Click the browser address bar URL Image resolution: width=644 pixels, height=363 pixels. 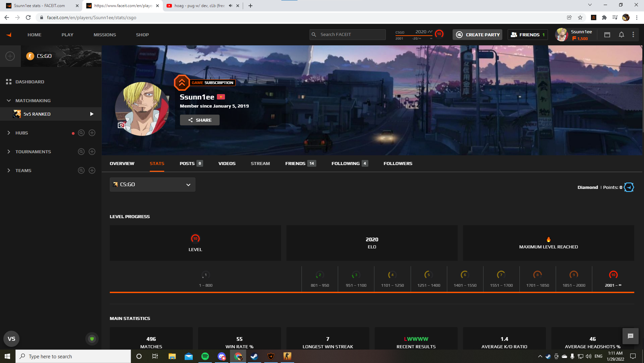coord(92,17)
